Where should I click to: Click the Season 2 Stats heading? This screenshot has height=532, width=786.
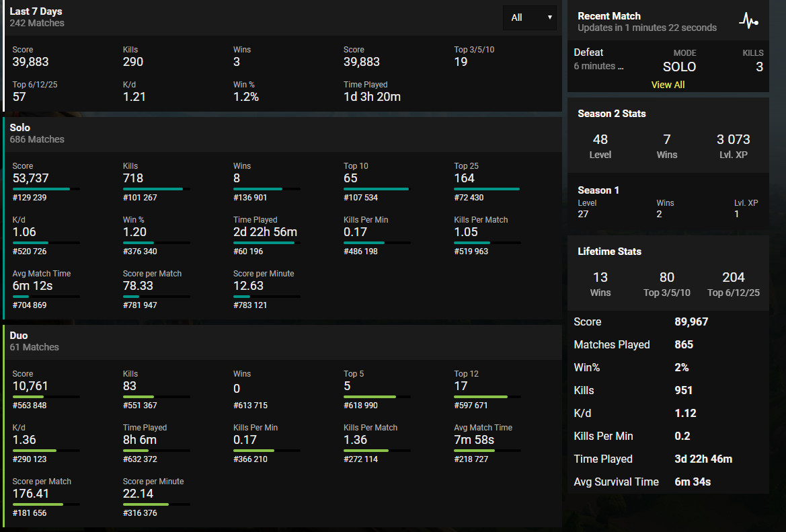point(611,114)
